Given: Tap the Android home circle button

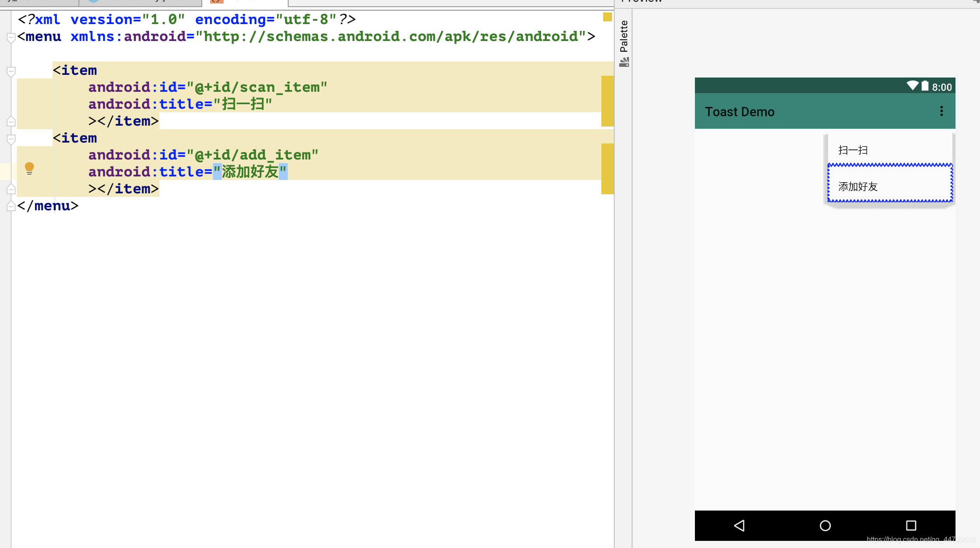Looking at the screenshot, I should pyautogui.click(x=825, y=526).
